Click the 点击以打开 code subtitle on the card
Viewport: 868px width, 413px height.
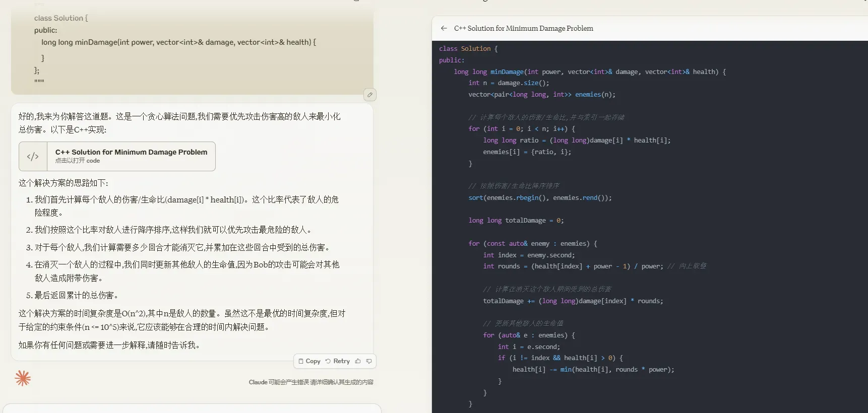(78, 161)
